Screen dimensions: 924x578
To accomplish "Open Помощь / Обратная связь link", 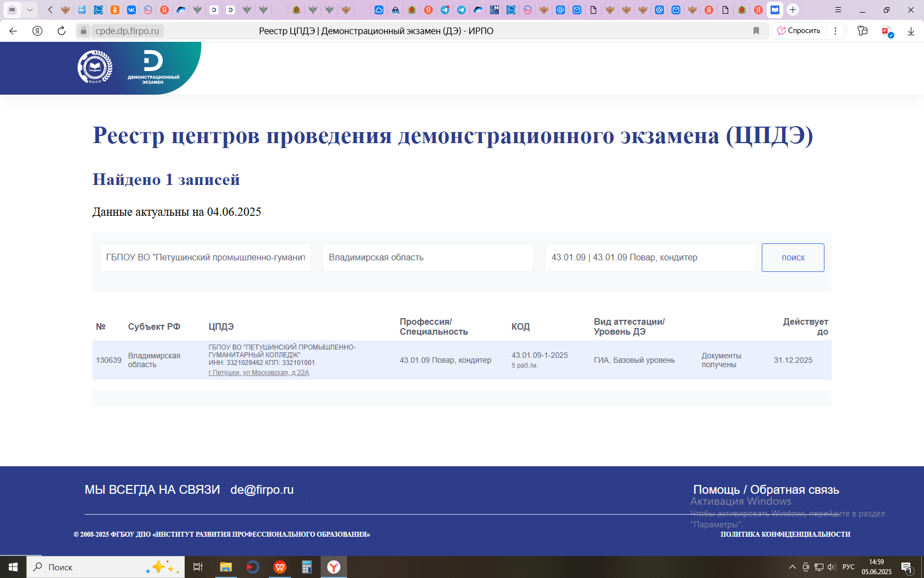I will click(x=766, y=490).
